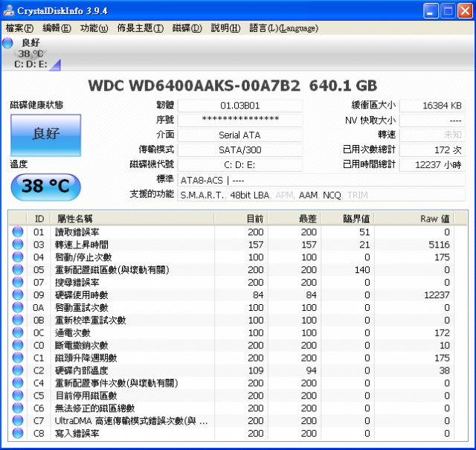This screenshot has width=476, height=450.
Task: Click the 良好 health status button
Action: coord(45,135)
